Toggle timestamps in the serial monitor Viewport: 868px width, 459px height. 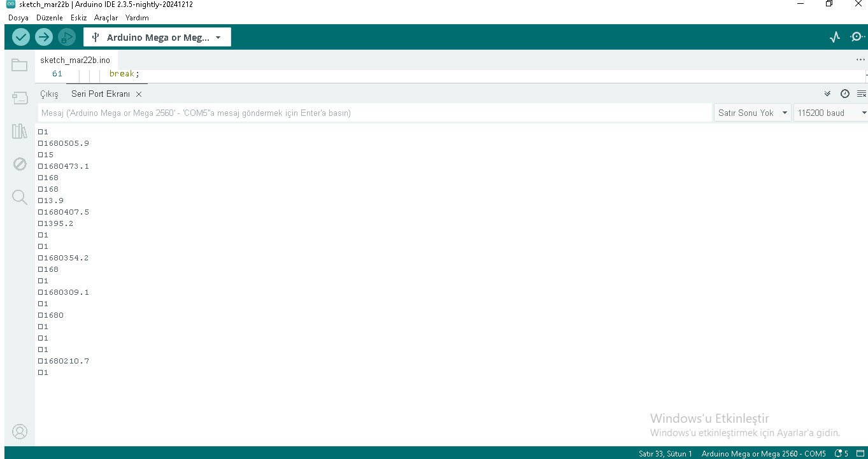(845, 94)
